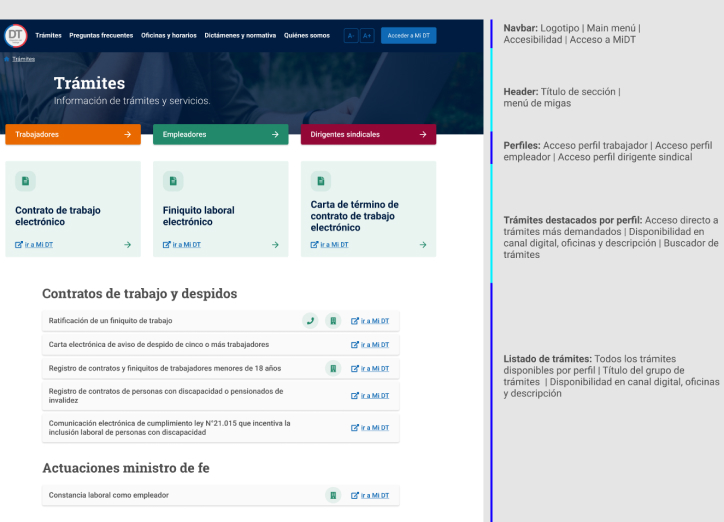The width and height of the screenshot is (724, 522).
Task: Select Registro de contratos menores de 18 años
Action: pos(221,368)
